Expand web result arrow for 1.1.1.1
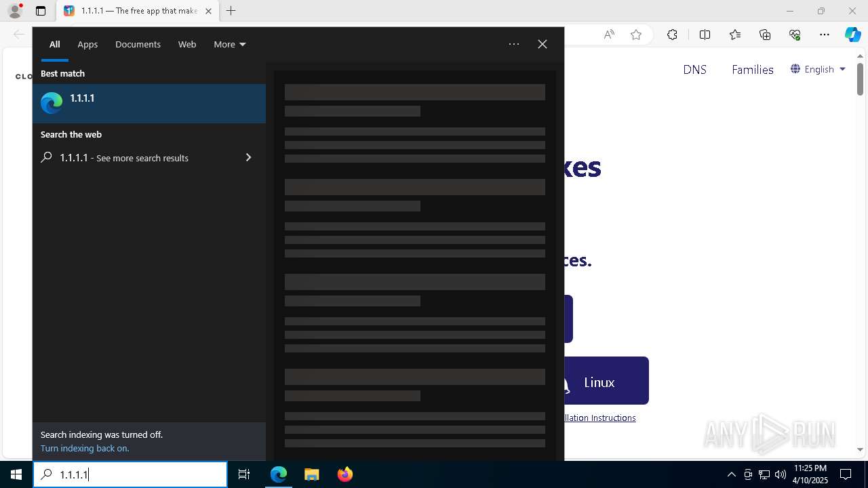This screenshot has width=868, height=488. 248,157
